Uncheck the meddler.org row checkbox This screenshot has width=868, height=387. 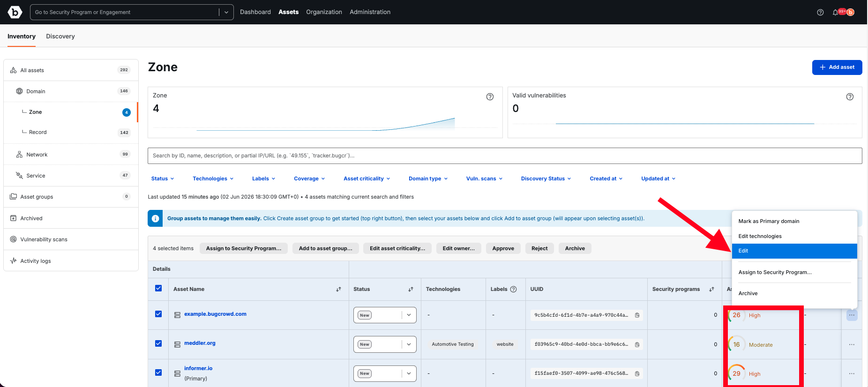tap(158, 343)
